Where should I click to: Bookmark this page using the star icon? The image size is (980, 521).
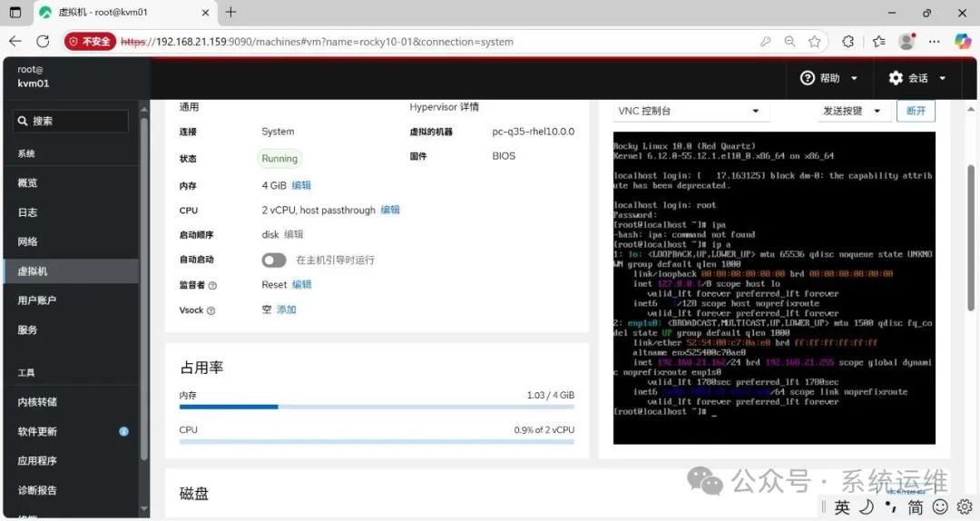[814, 42]
